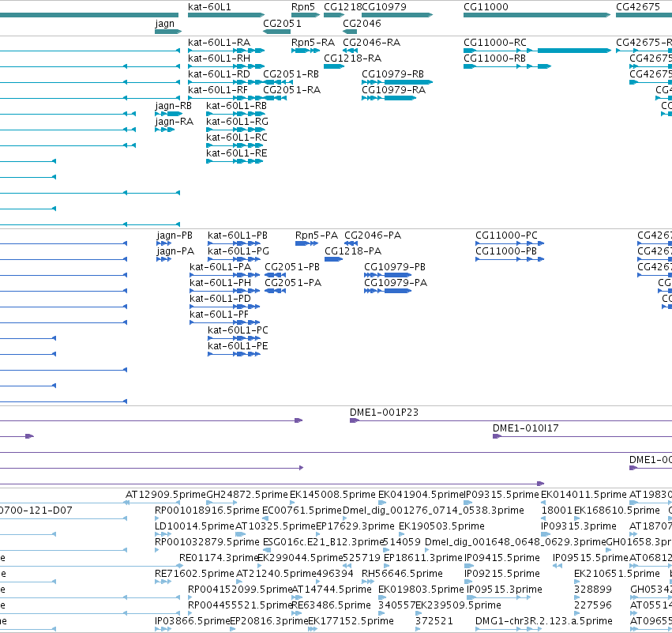Open transcript kat-60L1-RA label
Screen dimensions: 672x633
pos(219,43)
